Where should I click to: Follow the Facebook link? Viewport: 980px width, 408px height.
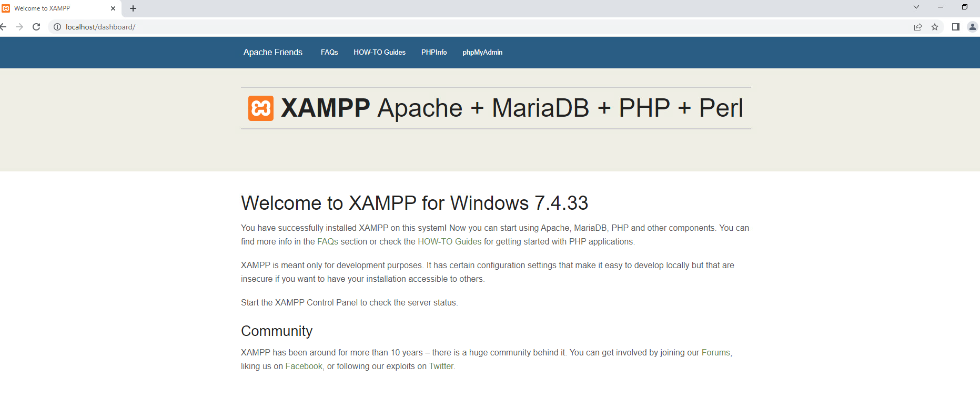(x=304, y=366)
